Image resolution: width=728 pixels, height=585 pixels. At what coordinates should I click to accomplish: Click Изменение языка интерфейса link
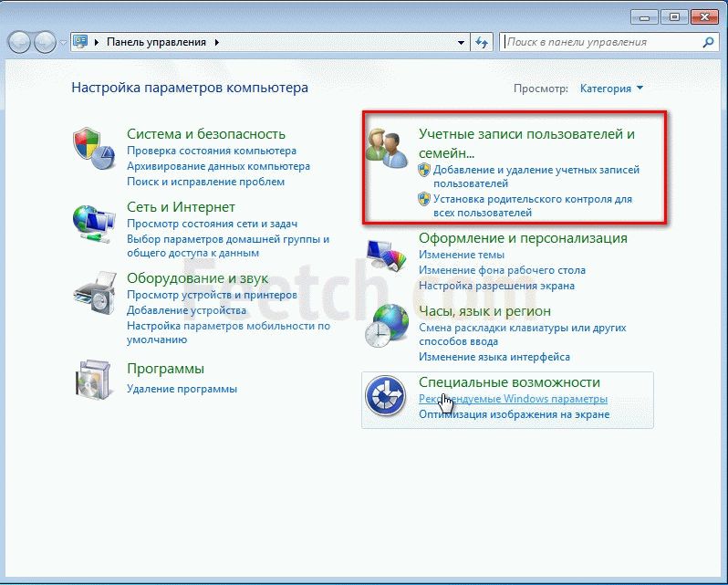pos(494,357)
